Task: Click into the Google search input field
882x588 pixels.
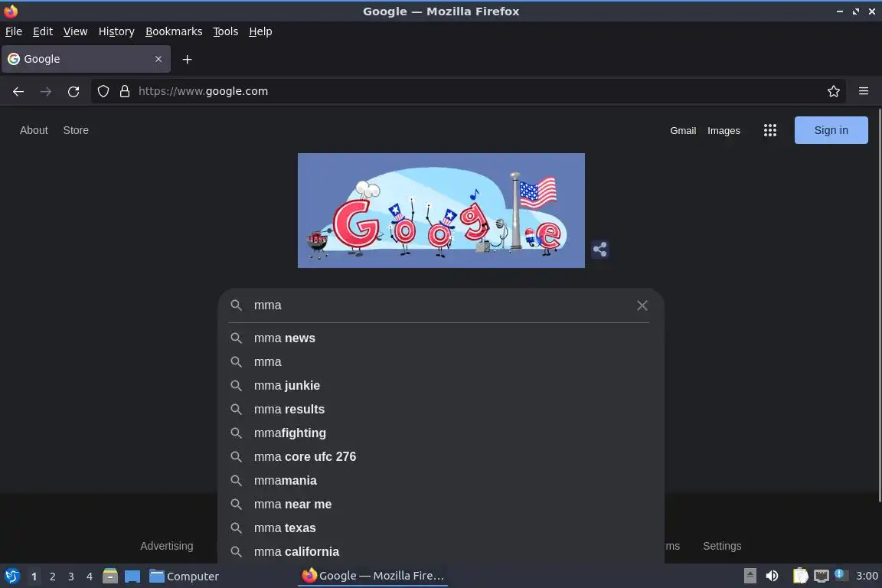Action: [x=442, y=305]
